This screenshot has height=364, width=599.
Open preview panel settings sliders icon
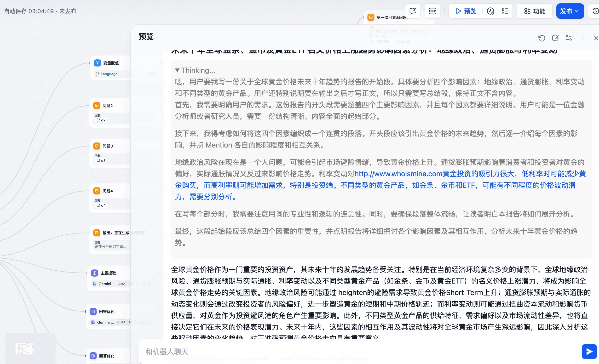tap(569, 38)
